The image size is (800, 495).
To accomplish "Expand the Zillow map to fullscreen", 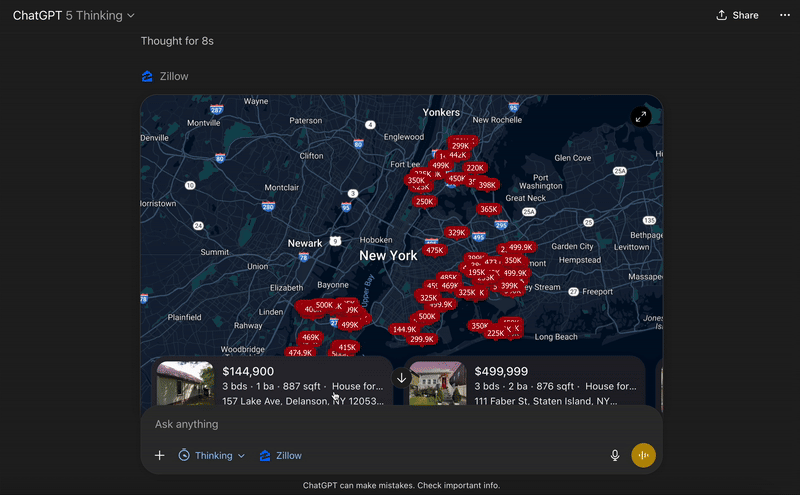I will click(x=640, y=117).
